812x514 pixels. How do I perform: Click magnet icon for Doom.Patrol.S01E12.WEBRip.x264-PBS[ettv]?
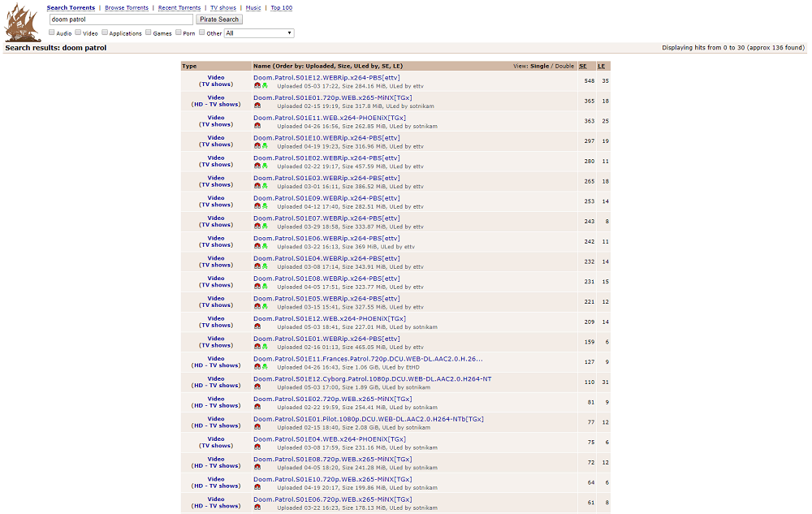[257, 86]
